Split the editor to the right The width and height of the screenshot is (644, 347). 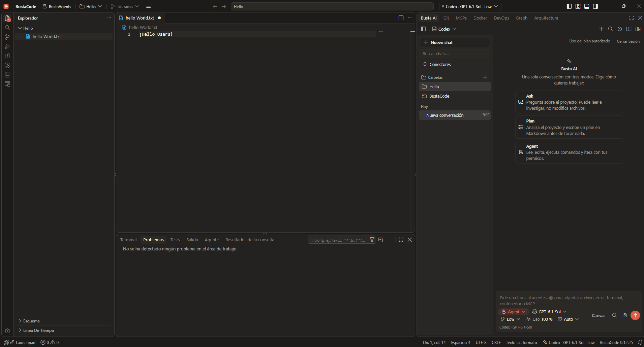pyautogui.click(x=401, y=18)
